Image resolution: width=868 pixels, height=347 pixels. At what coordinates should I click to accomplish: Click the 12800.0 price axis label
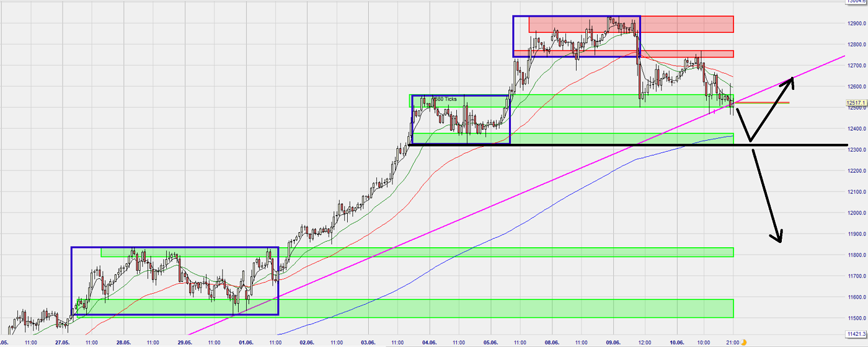coord(857,45)
